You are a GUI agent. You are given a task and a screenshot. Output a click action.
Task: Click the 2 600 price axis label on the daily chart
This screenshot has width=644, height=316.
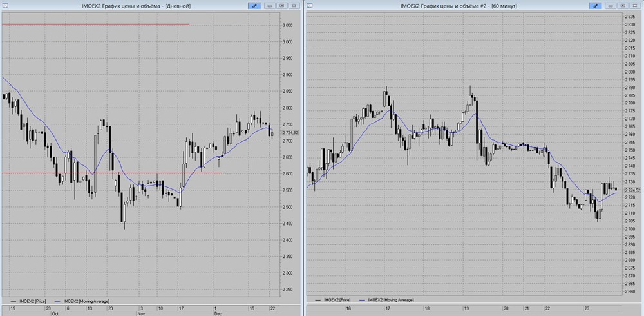click(287, 173)
